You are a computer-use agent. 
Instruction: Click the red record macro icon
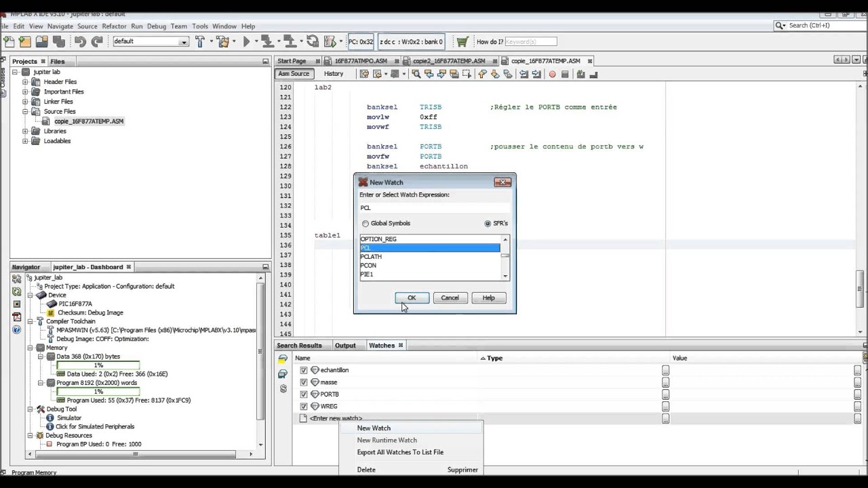coord(552,74)
